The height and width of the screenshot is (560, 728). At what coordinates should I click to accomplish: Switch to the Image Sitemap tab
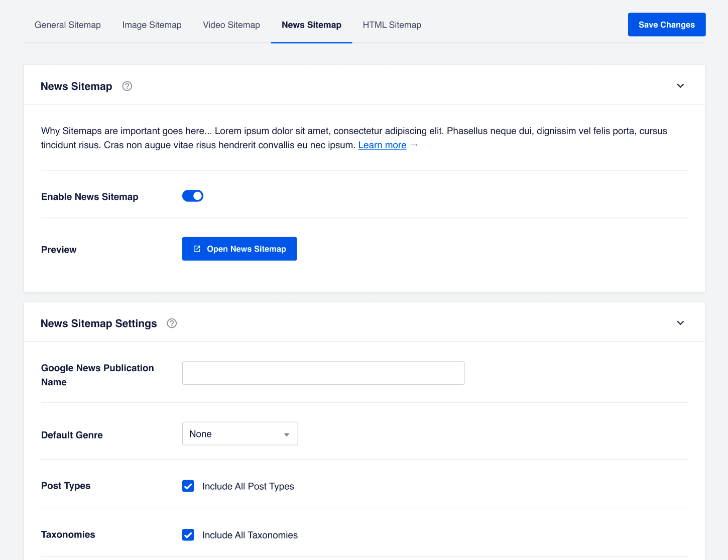click(x=152, y=25)
